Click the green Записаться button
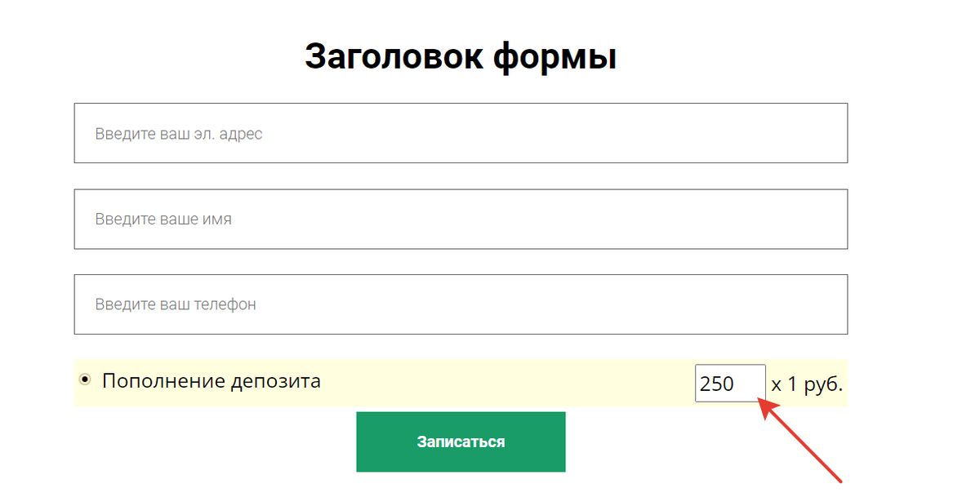The width and height of the screenshot is (980, 497). [x=461, y=442]
